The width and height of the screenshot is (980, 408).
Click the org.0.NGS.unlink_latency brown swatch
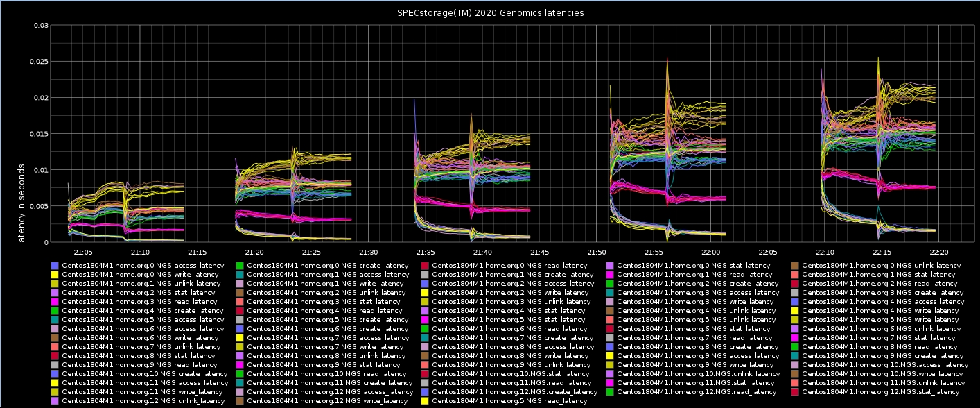point(796,266)
